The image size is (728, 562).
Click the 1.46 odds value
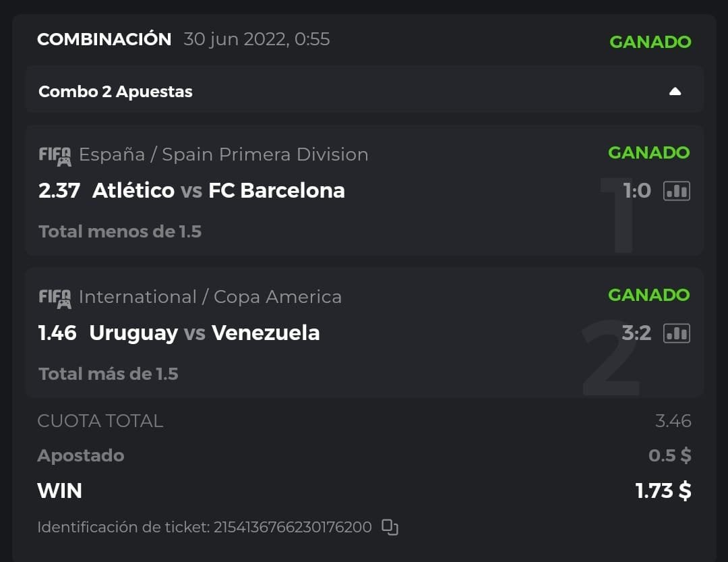57,333
